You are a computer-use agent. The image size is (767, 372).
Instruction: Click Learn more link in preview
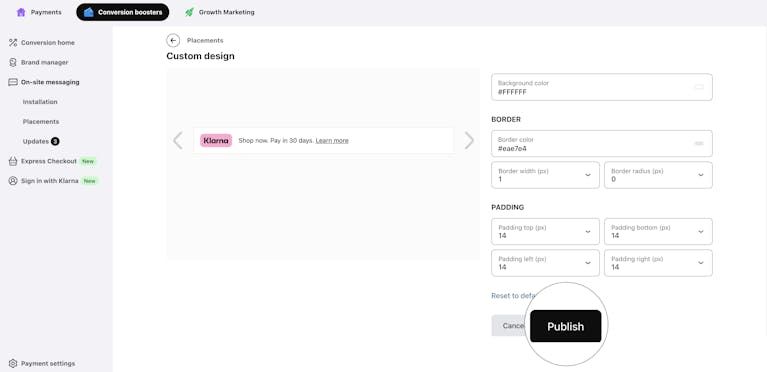tap(332, 140)
